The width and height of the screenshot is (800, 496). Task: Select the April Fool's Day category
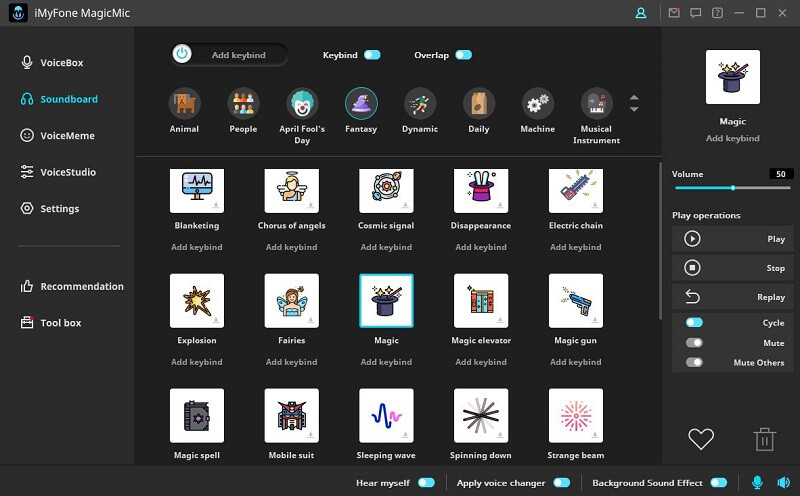302,104
